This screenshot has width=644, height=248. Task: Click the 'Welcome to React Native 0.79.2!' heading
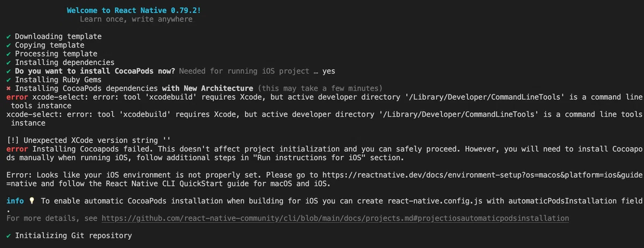(x=134, y=10)
